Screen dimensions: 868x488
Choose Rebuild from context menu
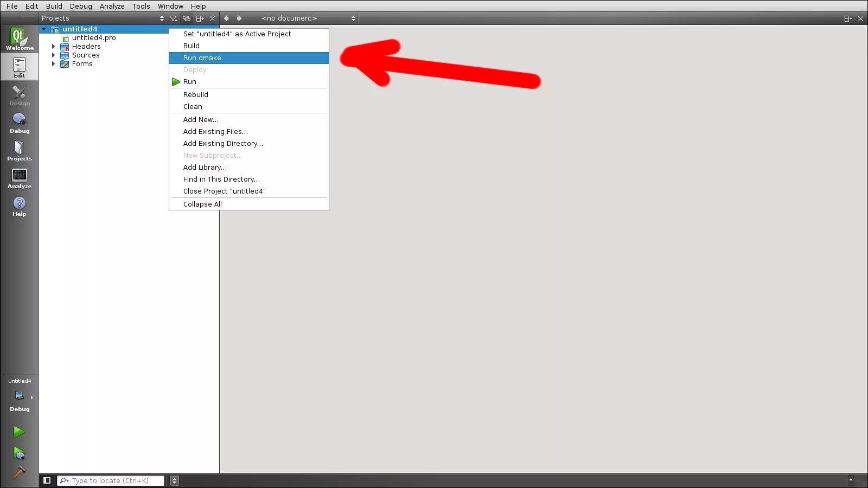249,95
